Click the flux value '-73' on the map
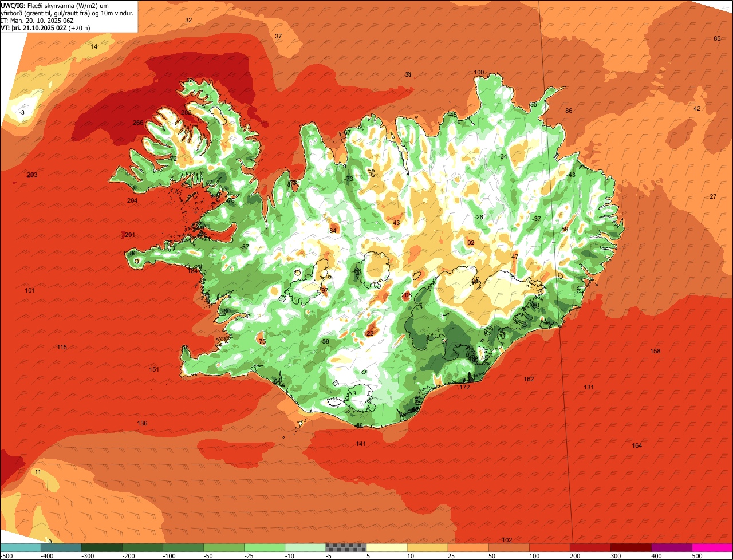 (x=349, y=179)
